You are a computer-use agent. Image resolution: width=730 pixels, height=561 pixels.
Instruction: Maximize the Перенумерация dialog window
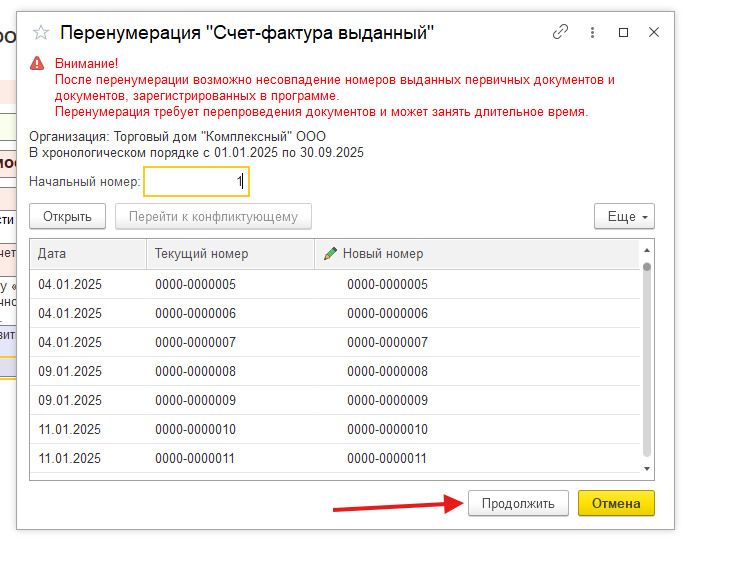pyautogui.click(x=624, y=32)
